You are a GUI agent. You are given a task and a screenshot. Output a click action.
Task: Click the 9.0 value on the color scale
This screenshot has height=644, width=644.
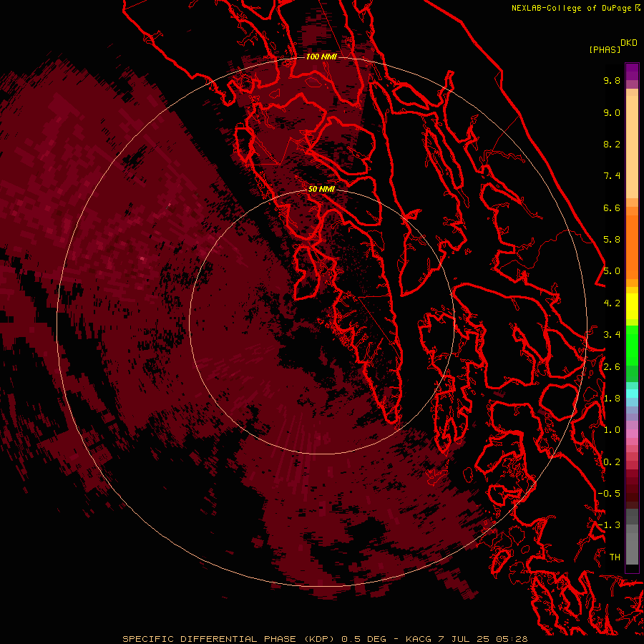[x=612, y=112]
